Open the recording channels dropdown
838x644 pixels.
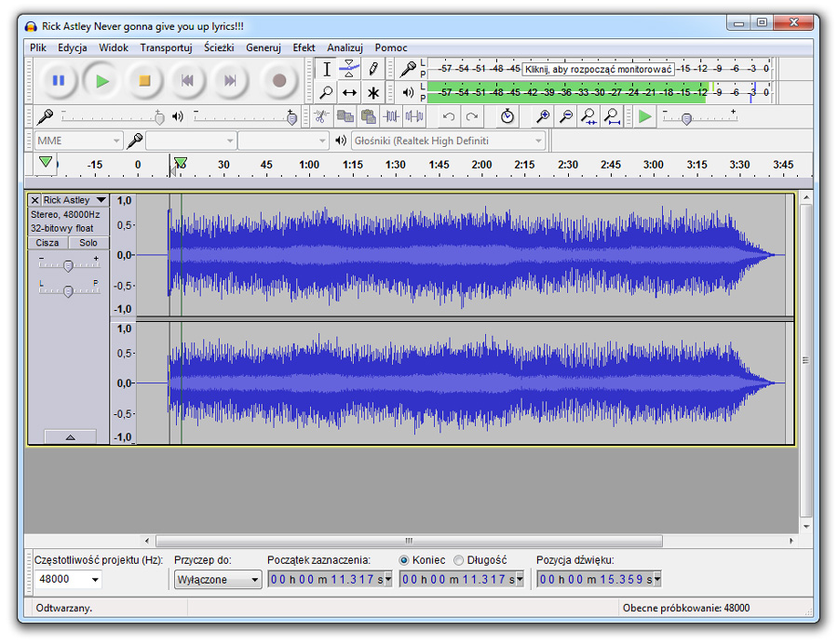point(283,141)
